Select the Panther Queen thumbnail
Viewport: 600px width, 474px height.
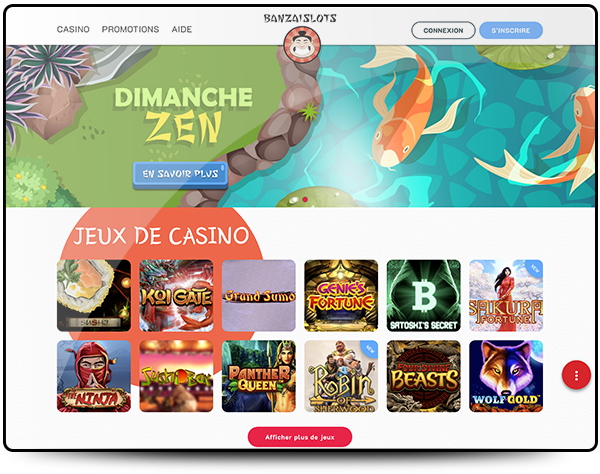tap(259, 376)
